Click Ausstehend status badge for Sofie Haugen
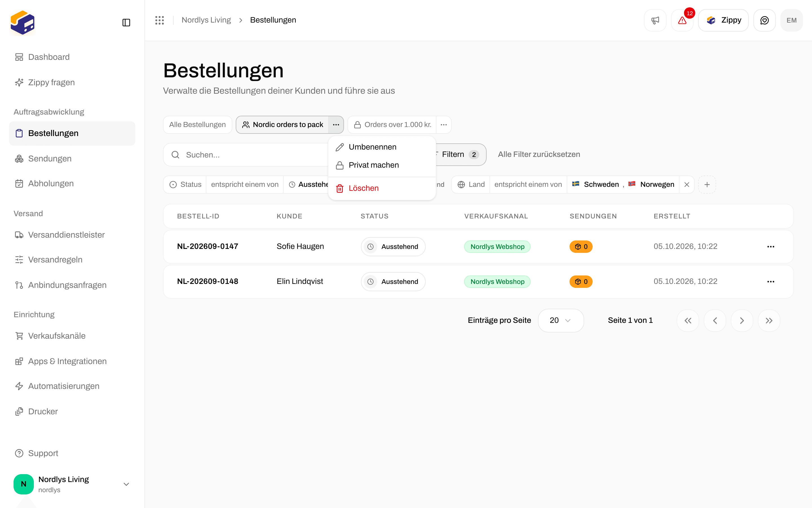The image size is (812, 508). click(393, 247)
